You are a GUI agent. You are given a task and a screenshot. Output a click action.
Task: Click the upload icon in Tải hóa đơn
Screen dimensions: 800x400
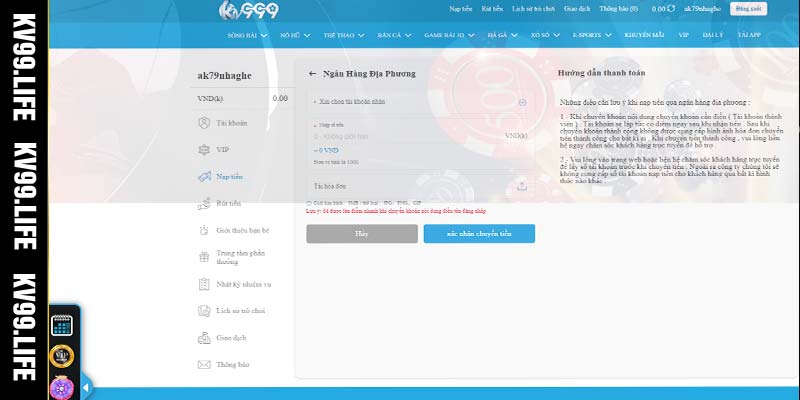click(x=522, y=186)
